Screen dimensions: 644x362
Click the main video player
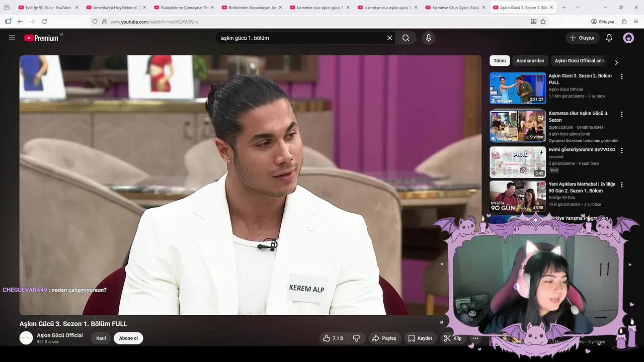[250, 185]
